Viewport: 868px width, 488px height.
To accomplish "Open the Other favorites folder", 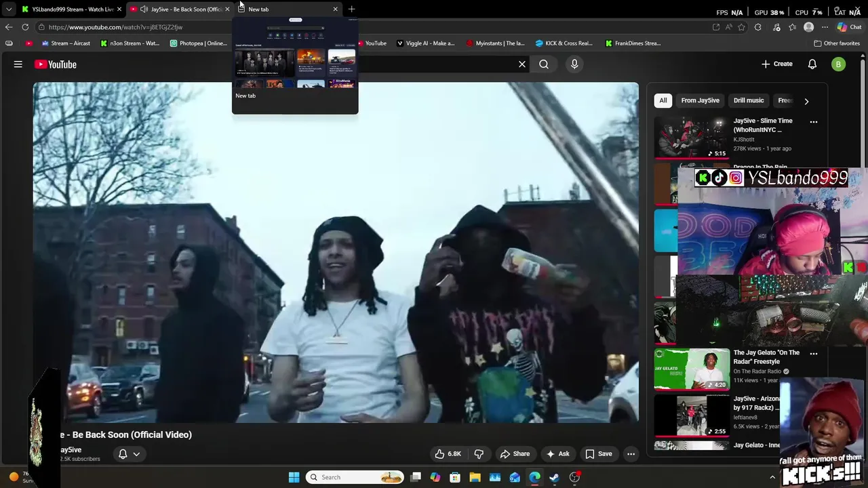I will click(837, 43).
